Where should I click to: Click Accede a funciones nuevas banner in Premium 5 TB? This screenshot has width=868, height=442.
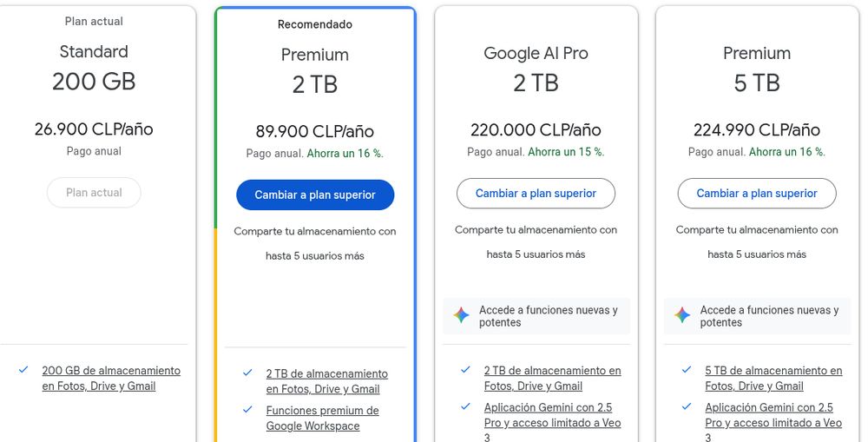click(x=769, y=316)
